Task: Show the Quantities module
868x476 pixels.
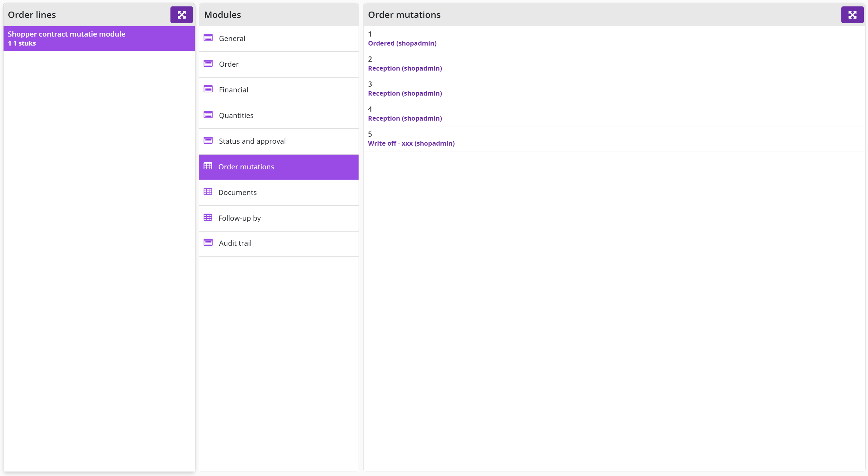Action: pos(279,115)
